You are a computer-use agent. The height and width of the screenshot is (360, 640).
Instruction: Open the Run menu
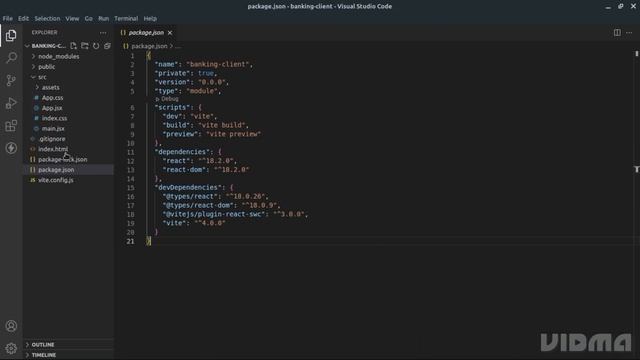(x=104, y=18)
